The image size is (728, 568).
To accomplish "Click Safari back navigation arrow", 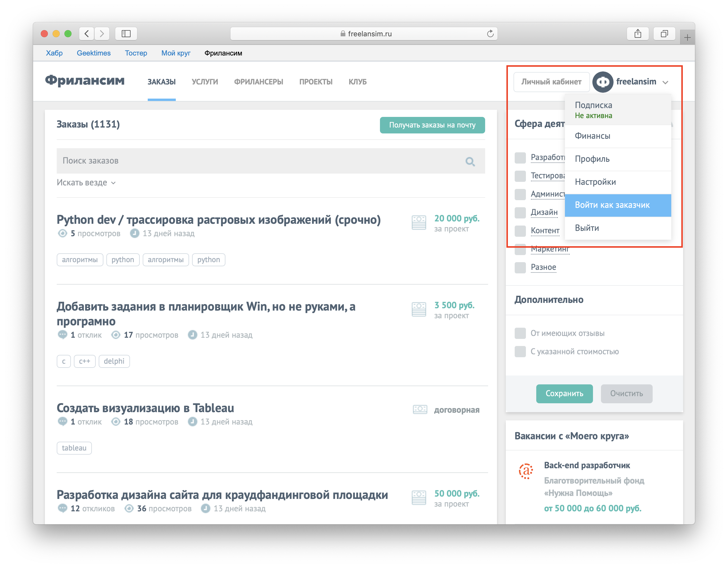I will tap(87, 34).
